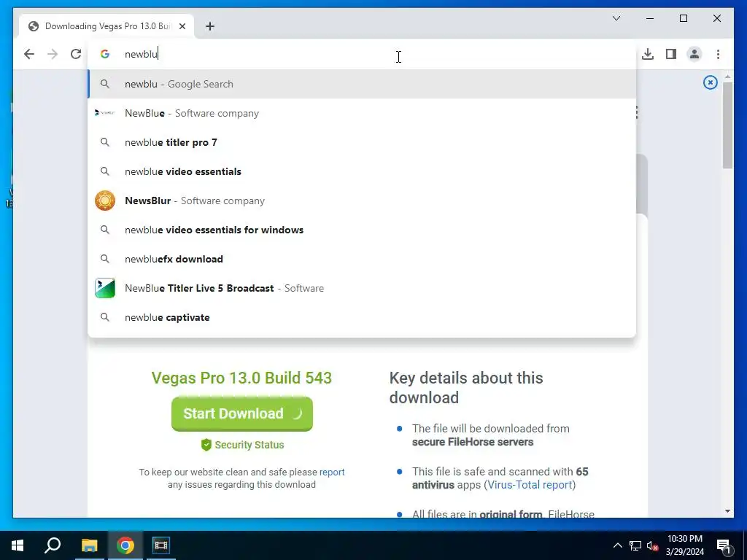The height and width of the screenshot is (560, 747).
Task: Click the muted volume tray icon
Action: coord(653,545)
